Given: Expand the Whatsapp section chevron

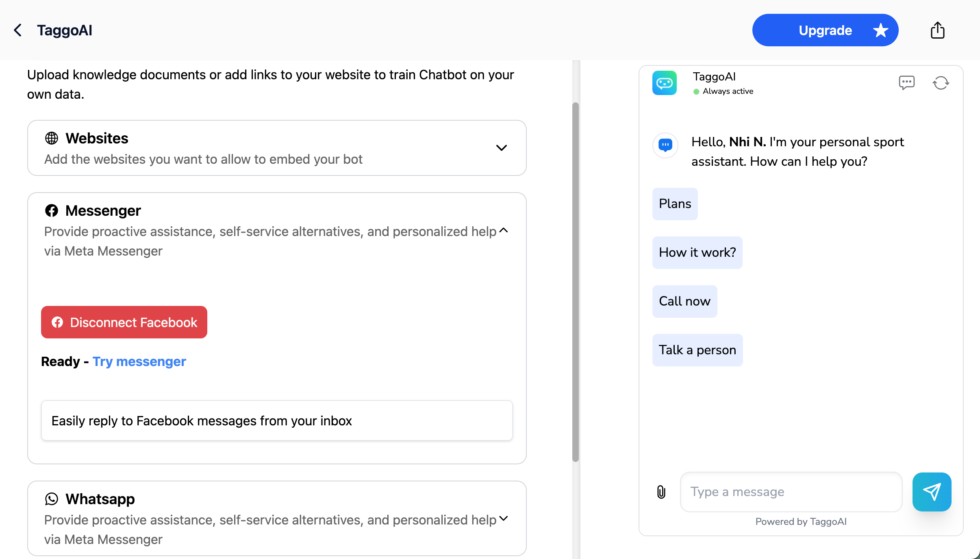Looking at the screenshot, I should coord(504,518).
